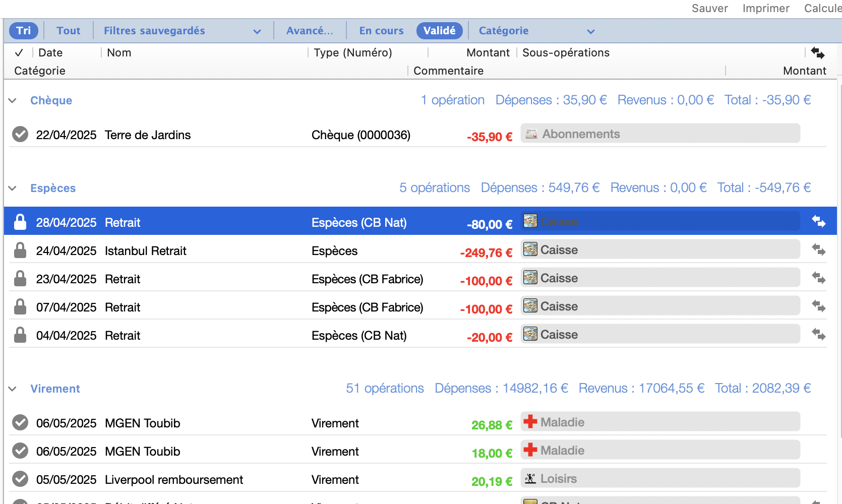Click the date 23/04/2025

[x=66, y=279]
